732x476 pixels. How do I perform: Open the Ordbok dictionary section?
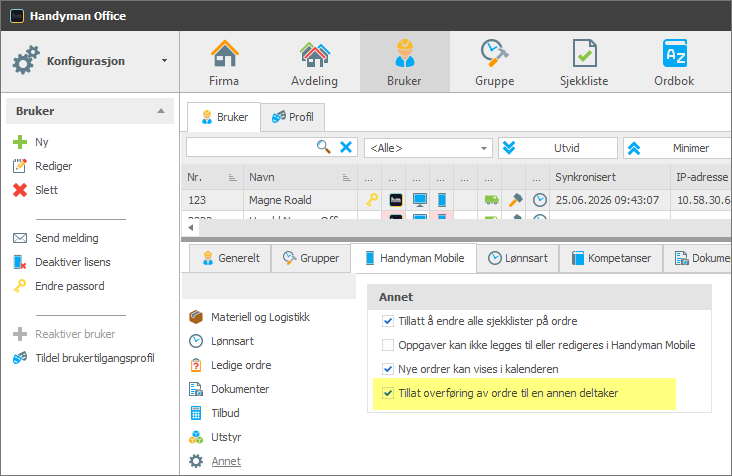coord(674,63)
